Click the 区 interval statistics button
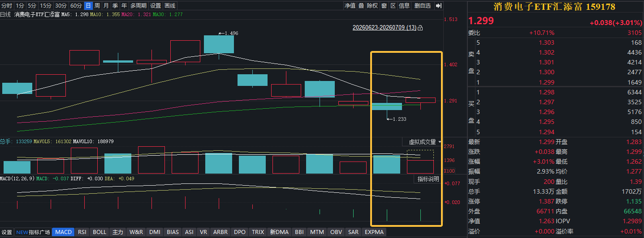Viewport: 644px width, 238px height. [393, 6]
